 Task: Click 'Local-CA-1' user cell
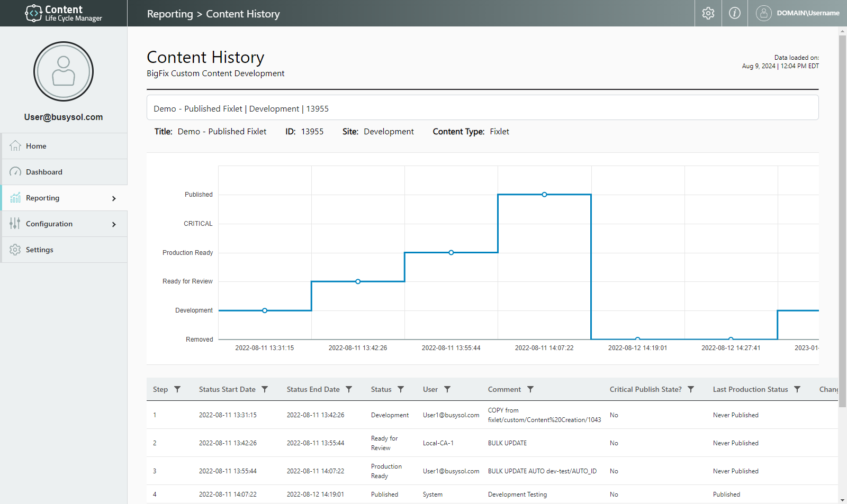[438, 443]
